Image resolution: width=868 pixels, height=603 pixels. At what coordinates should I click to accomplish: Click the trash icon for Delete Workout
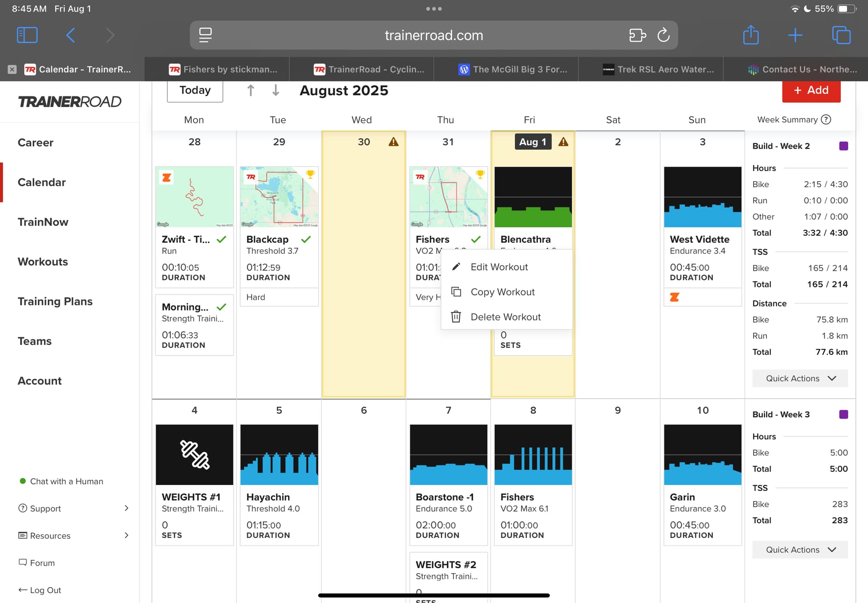click(456, 317)
